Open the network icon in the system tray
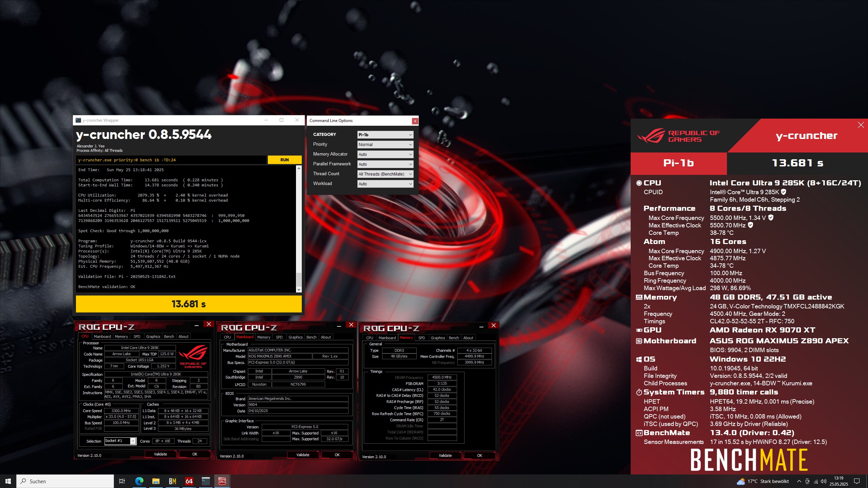 (816, 481)
